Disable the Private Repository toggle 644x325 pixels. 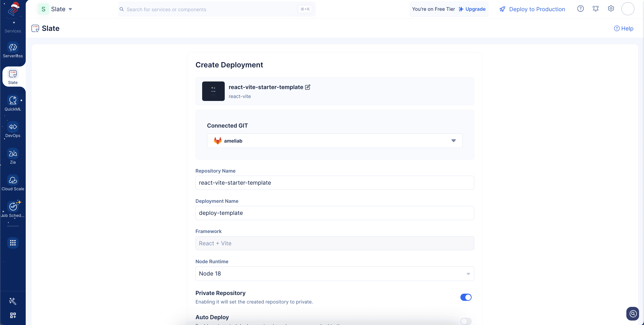click(466, 297)
